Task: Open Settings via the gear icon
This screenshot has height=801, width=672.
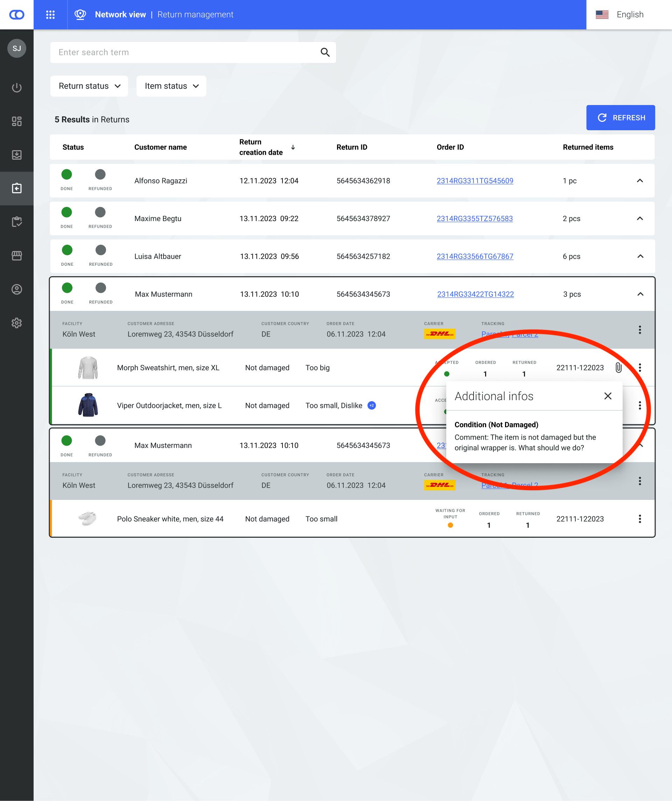Action: tap(16, 323)
